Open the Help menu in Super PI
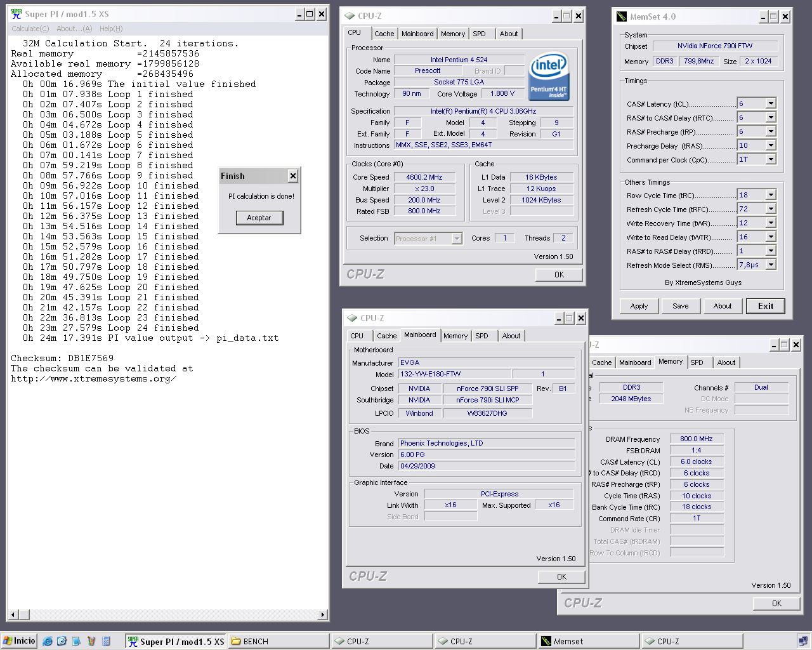The height and width of the screenshot is (650, 812). 111,29
